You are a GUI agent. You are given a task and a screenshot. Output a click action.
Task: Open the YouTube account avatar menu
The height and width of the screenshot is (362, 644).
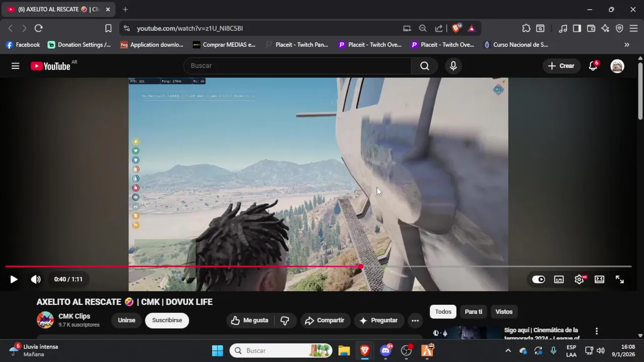(617, 66)
